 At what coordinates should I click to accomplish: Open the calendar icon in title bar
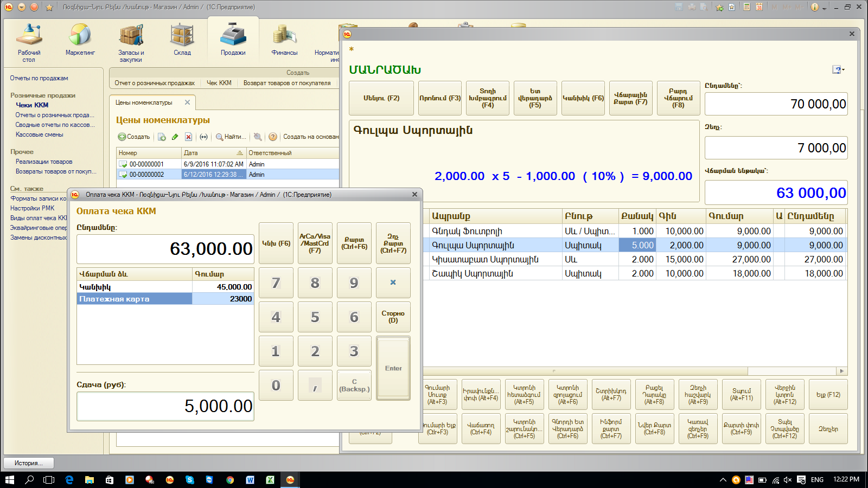[x=759, y=7]
